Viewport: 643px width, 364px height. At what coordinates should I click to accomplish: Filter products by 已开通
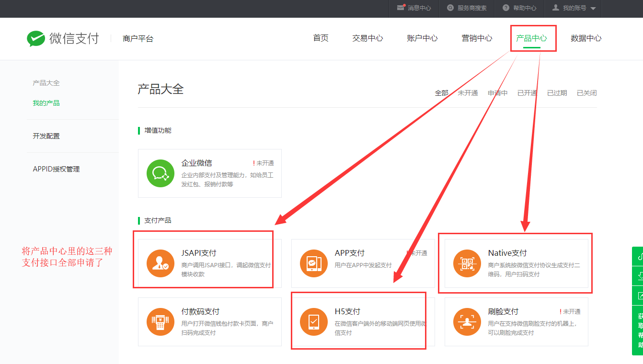(x=527, y=93)
